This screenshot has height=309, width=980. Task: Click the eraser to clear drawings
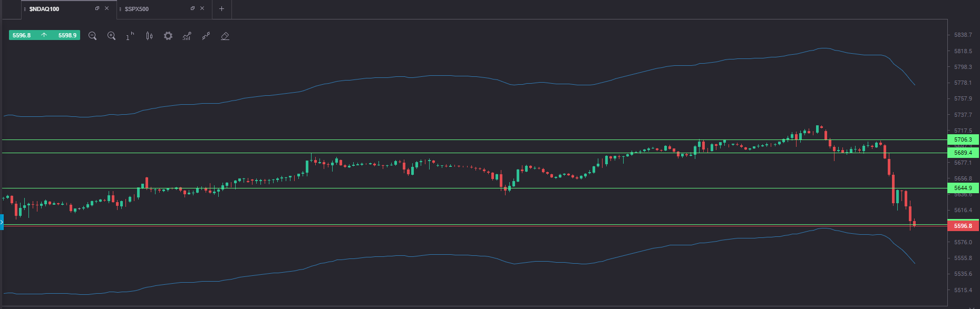pos(225,36)
